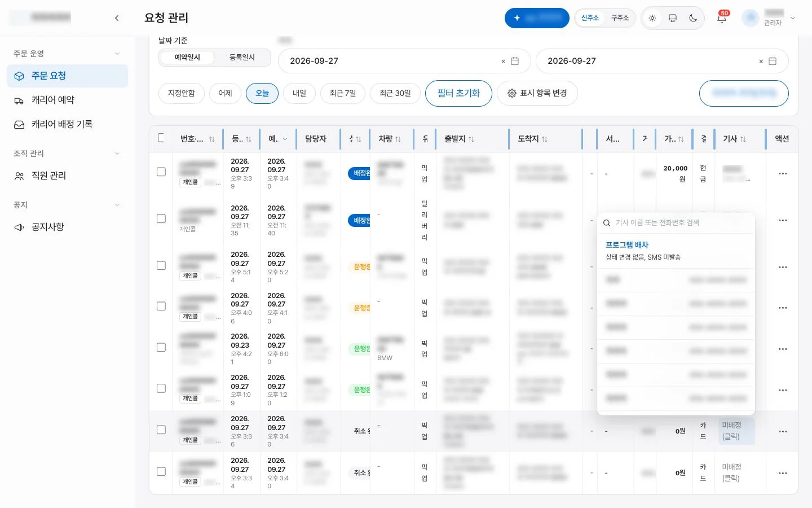Check the last 취소 row checkbox
Screen dimensions: 812x508
tap(161, 471)
